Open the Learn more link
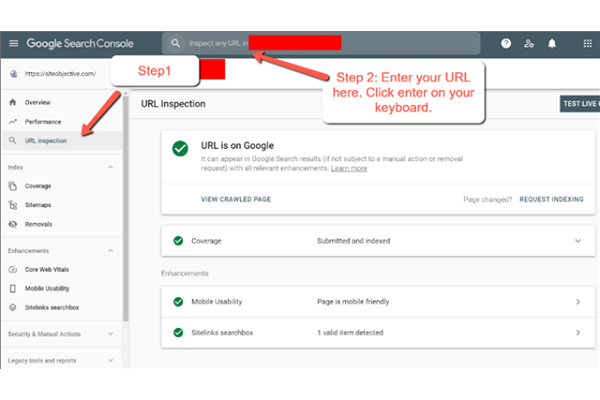 [349, 168]
